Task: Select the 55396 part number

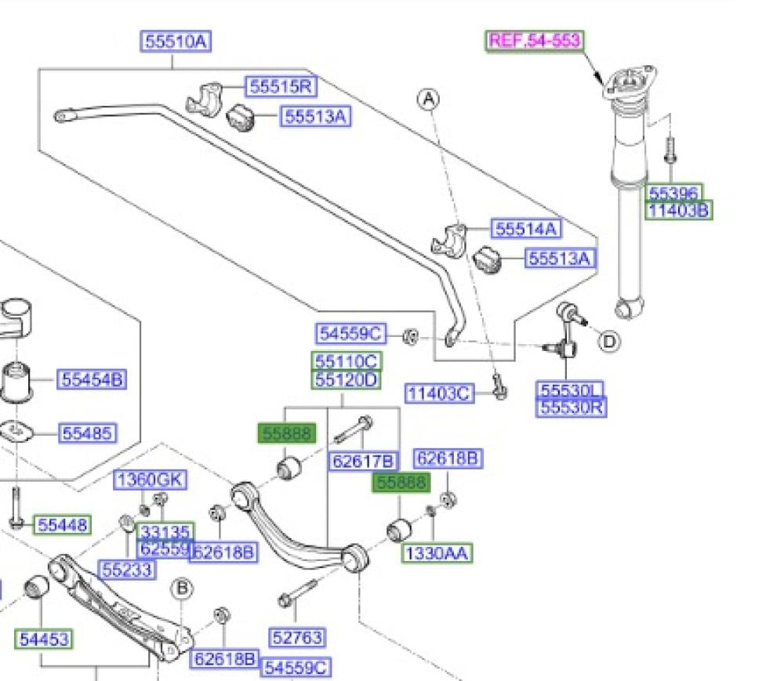Action: point(674,194)
